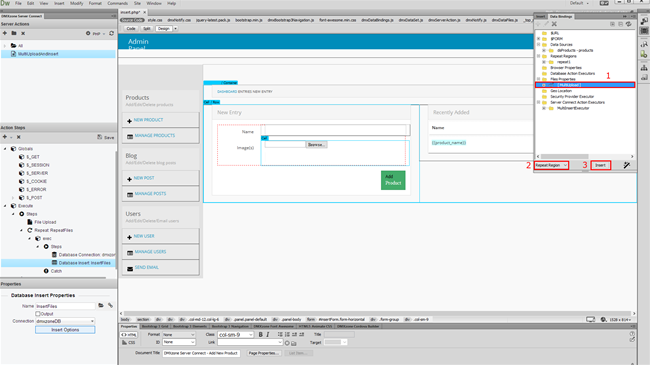Click the folder icon next to Name field
The image size is (650, 365).
101,306
